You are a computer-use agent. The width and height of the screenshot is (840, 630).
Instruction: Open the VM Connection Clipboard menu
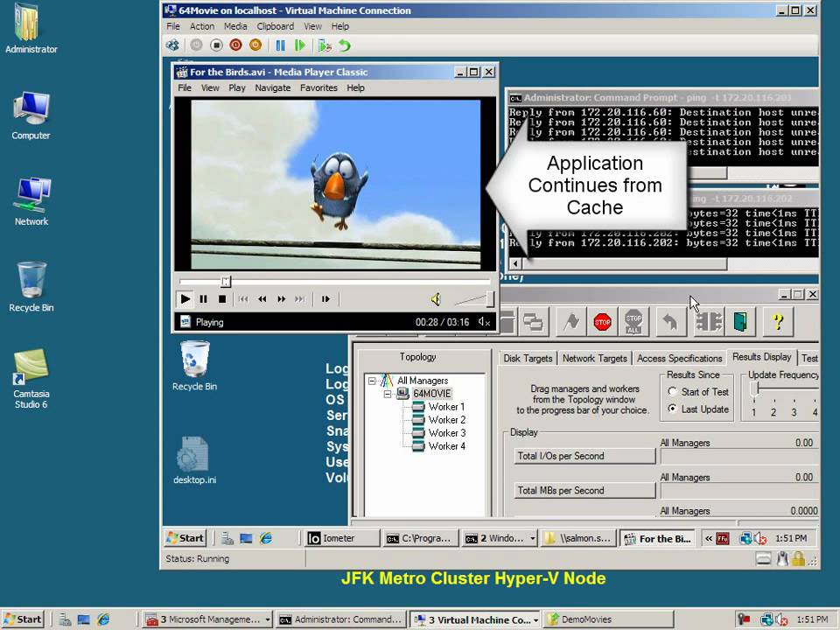point(275,26)
